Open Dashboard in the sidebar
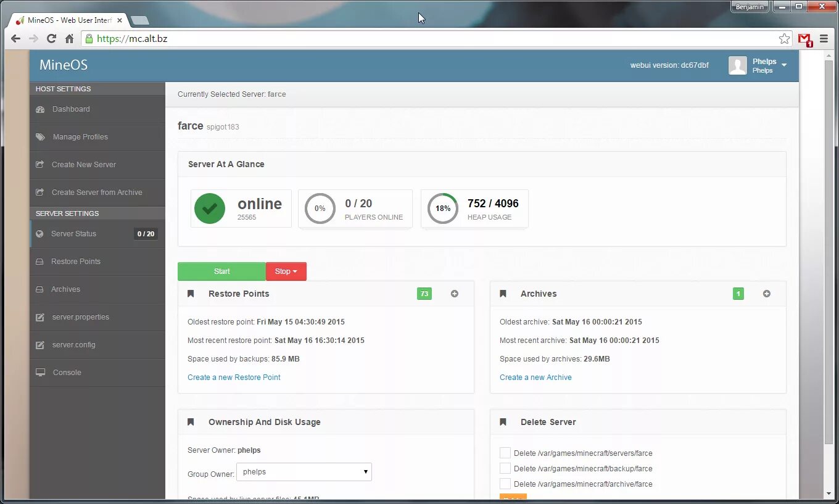 click(97, 109)
